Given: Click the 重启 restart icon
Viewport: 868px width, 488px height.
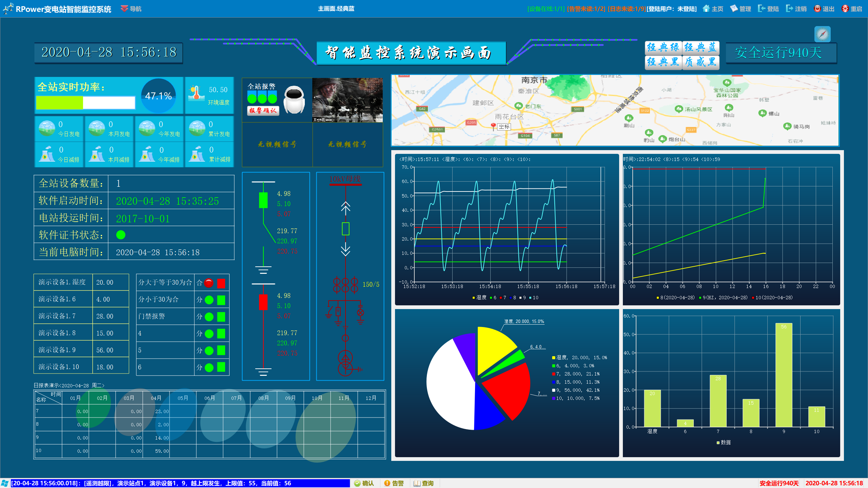Looking at the screenshot, I should pos(845,8).
